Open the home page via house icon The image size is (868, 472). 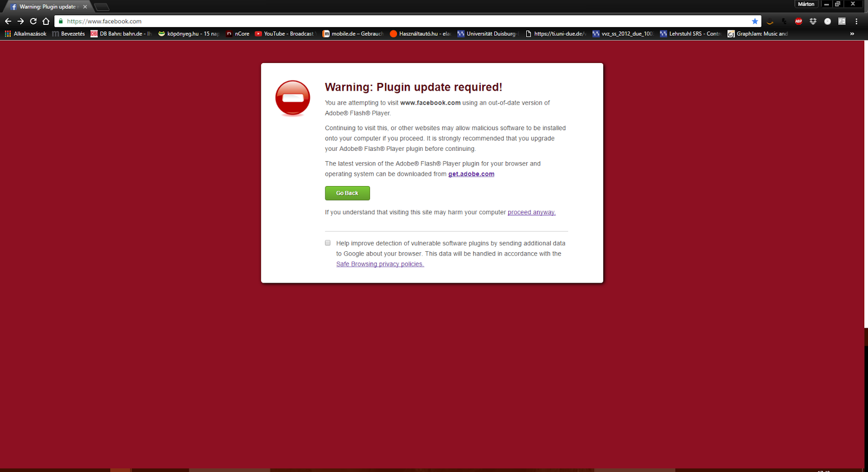pos(46,21)
